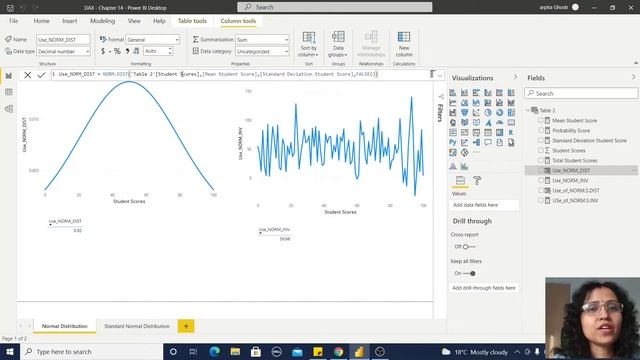
Task: Select the Gauge visual
Action: pos(500,122)
